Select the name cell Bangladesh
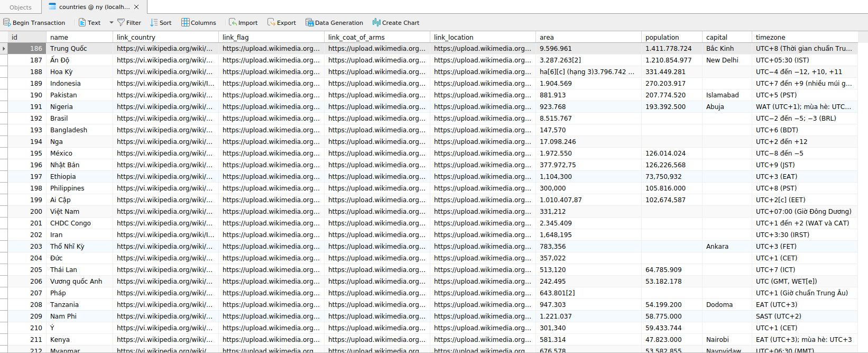The width and height of the screenshot is (868, 353). 79,130
